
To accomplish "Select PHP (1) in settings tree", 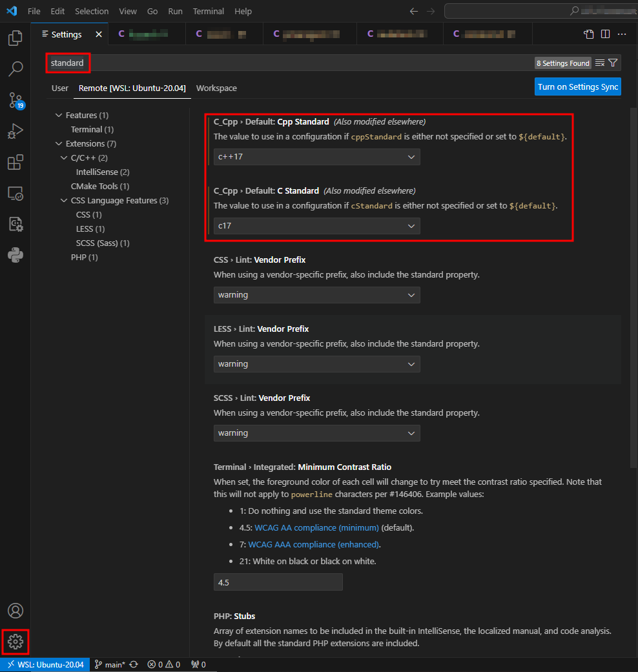I will pyautogui.click(x=85, y=257).
